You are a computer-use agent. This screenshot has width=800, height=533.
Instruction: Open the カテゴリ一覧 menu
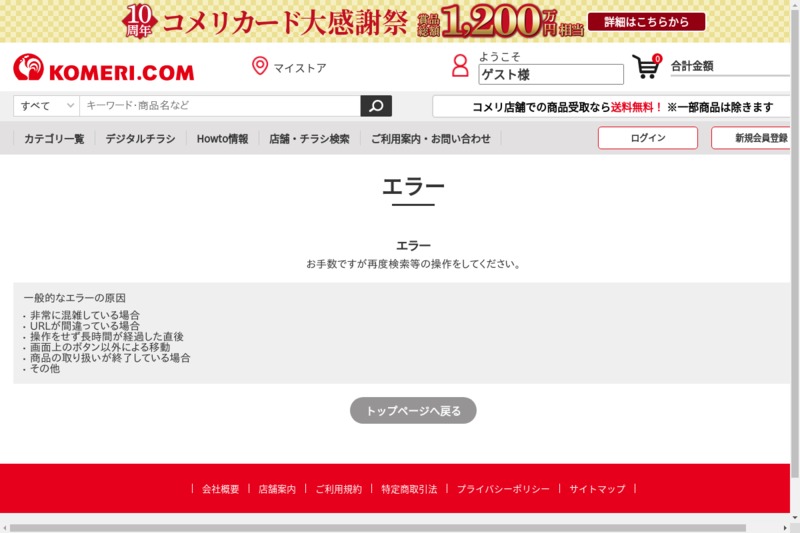pos(54,139)
